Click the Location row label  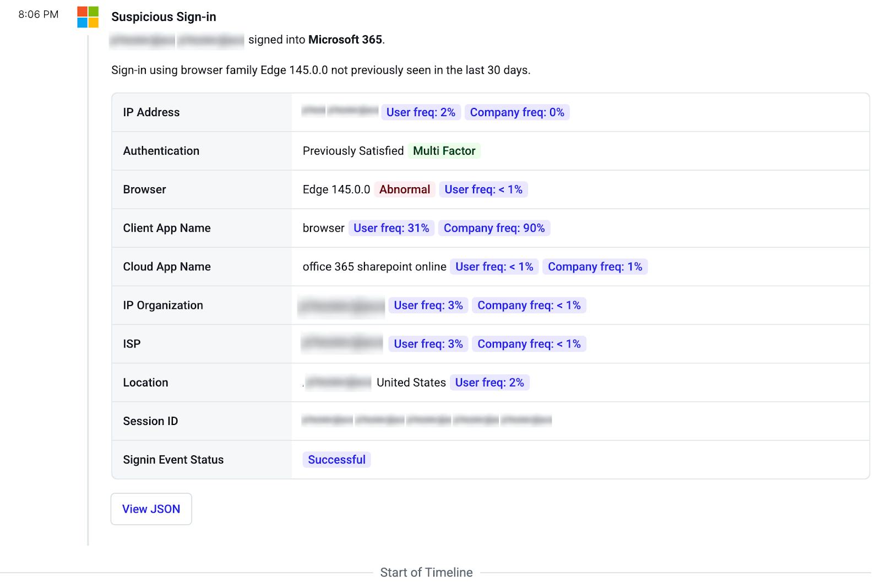point(146,382)
